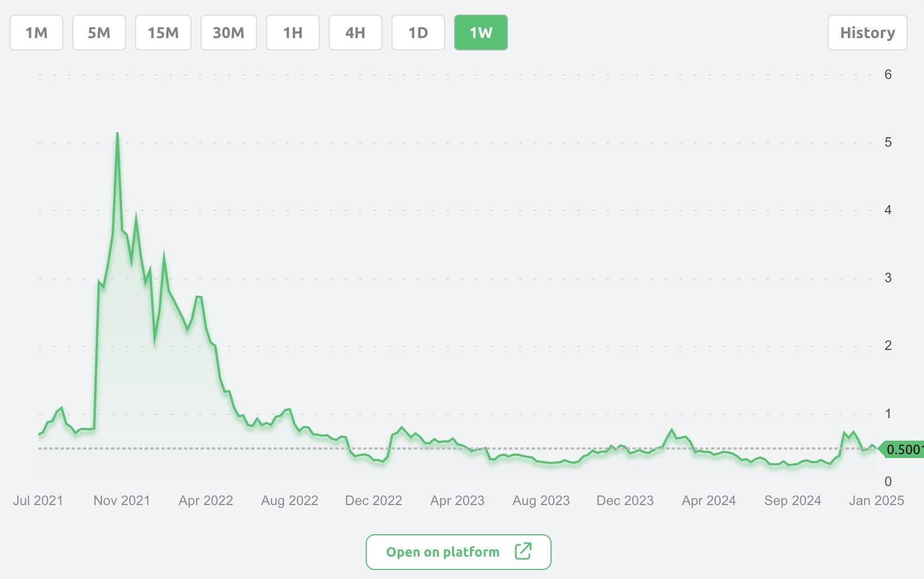Switch to the 4H interval

pos(356,32)
